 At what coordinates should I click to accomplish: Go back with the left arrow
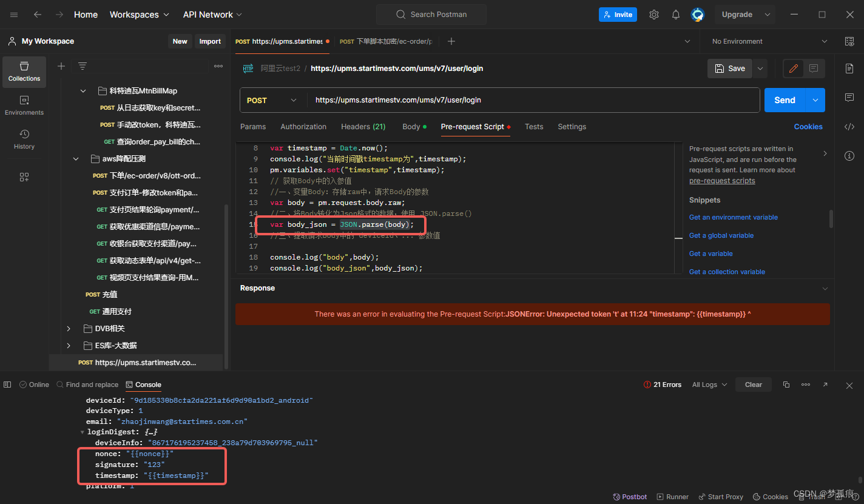point(38,15)
